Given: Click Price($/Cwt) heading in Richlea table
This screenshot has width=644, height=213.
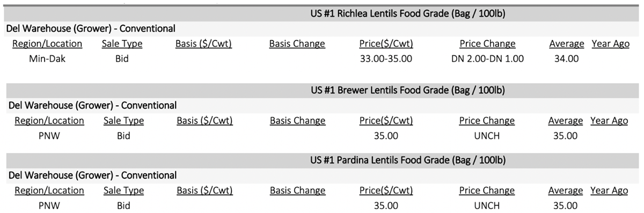Looking at the screenshot, I should [x=386, y=44].
